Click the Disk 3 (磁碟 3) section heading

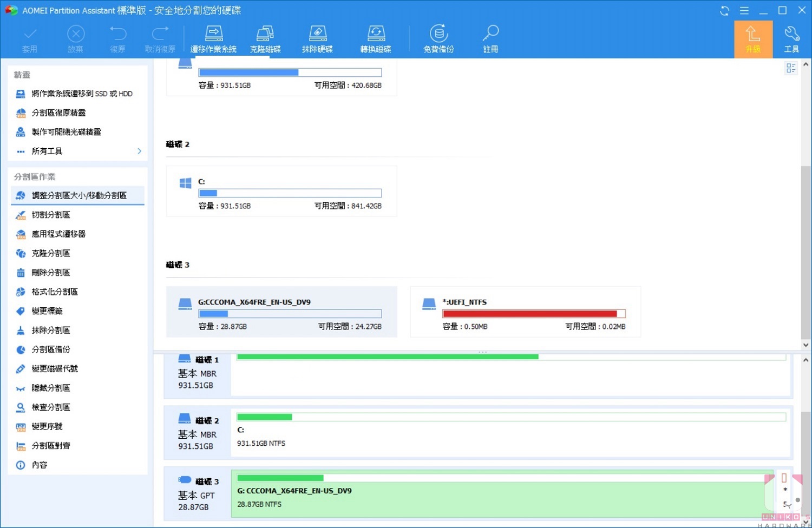pos(178,265)
